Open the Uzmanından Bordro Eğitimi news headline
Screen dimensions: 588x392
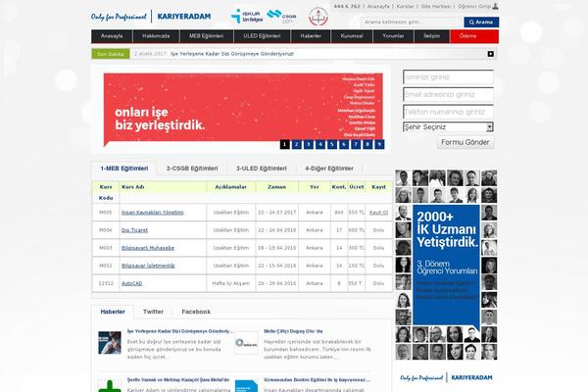tap(317, 380)
